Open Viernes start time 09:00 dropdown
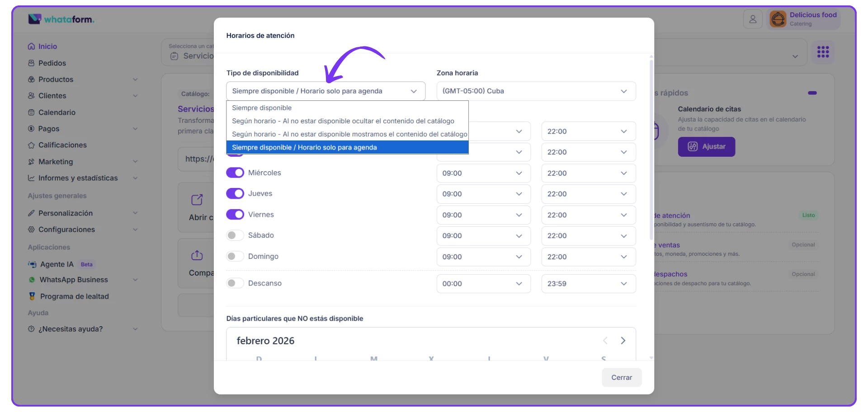 (483, 215)
